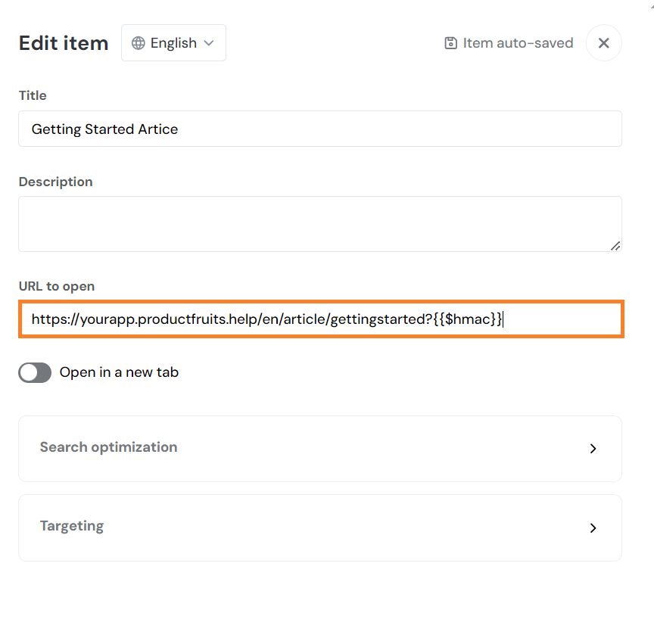
Task: Enable the Open in a new tab toggle
Action: pos(35,372)
